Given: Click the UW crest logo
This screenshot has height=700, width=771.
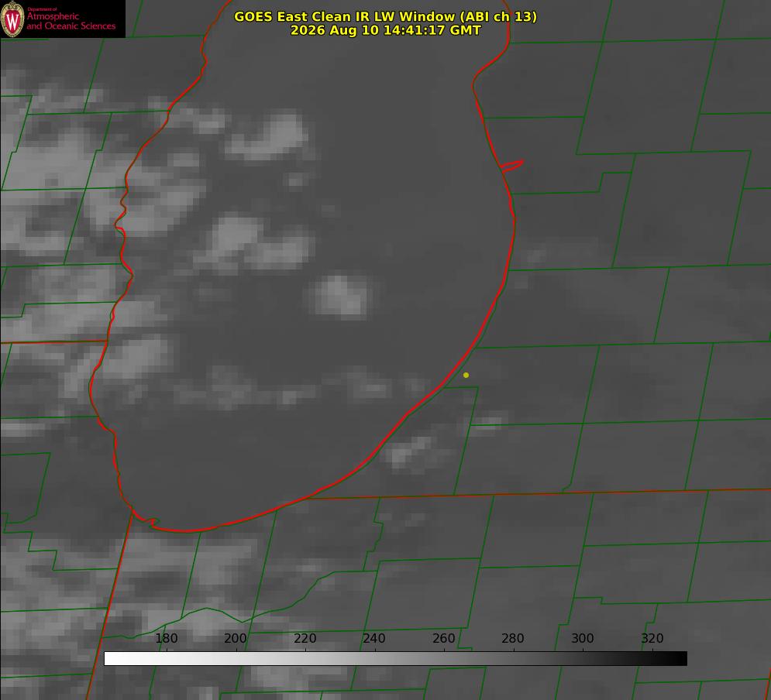Looking at the screenshot, I should click(x=12, y=19).
